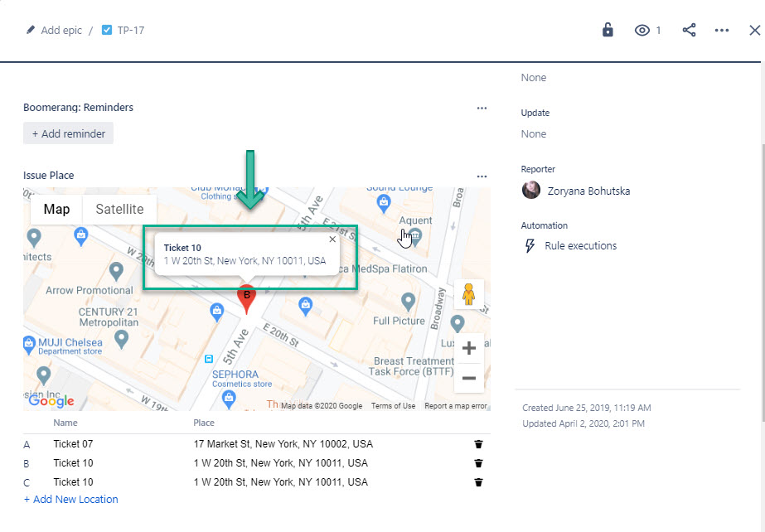Open Issue Place panel options menu
Viewport: 765px width, 532px height.
point(482,176)
